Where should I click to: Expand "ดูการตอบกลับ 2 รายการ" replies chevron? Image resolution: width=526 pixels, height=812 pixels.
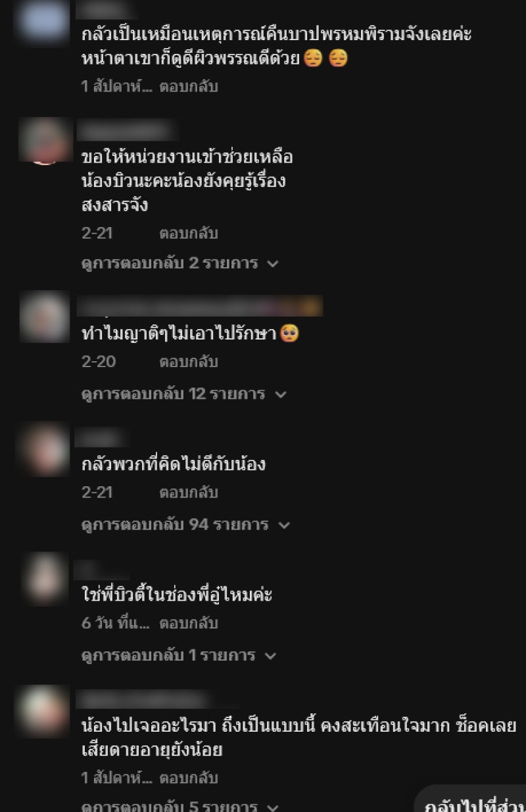[x=273, y=264]
